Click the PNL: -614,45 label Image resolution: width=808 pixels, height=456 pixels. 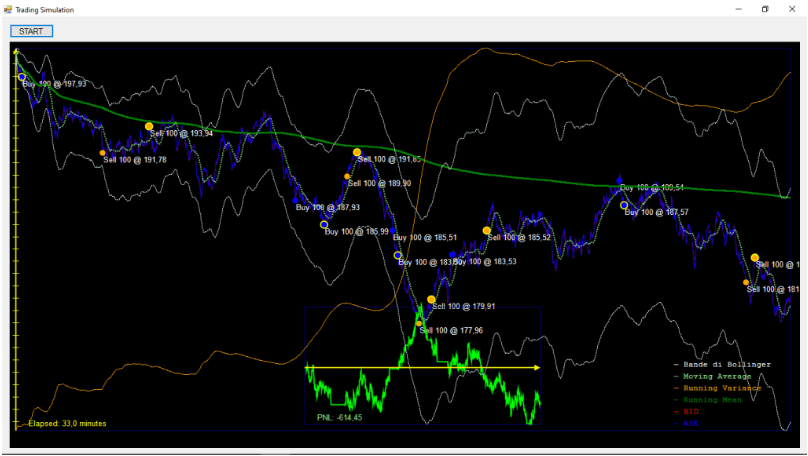tap(339, 417)
